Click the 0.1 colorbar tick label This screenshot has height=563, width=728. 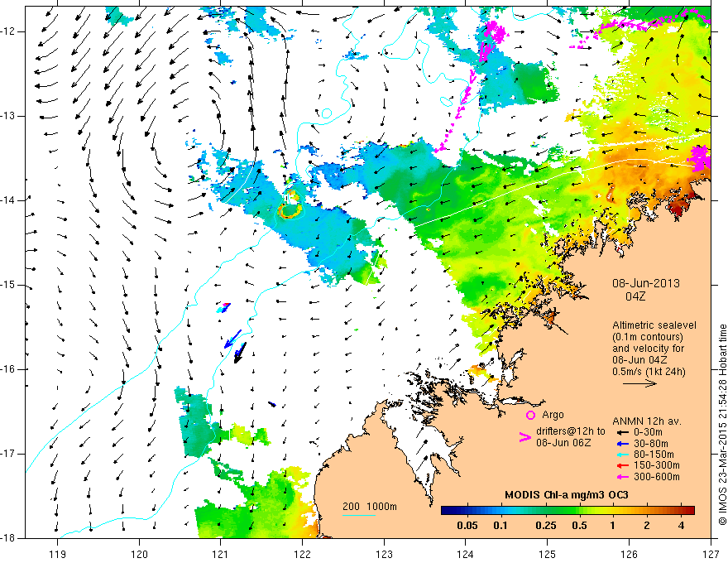(500, 526)
